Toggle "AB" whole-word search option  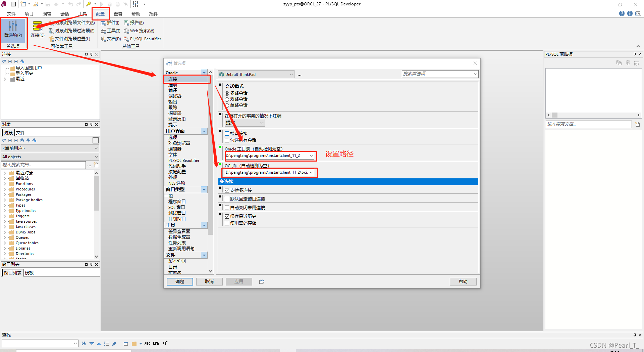(165, 343)
